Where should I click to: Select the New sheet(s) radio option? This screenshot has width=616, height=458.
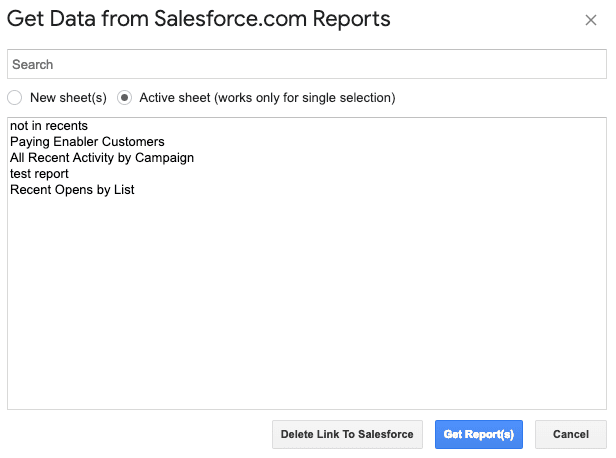point(15,98)
